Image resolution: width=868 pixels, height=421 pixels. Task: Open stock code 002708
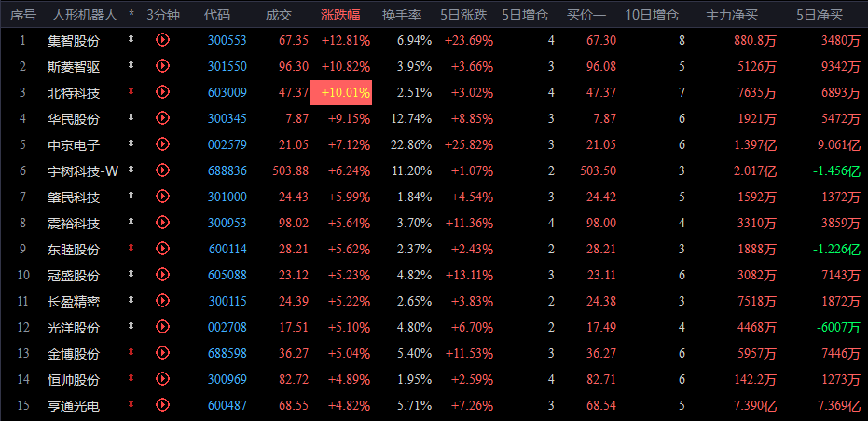[227, 328]
